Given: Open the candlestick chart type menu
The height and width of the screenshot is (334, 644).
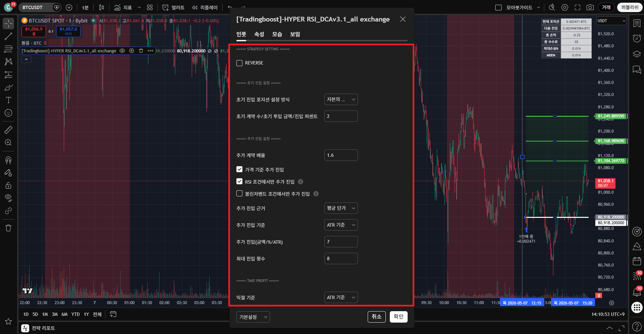Looking at the screenshot, I should pyautogui.click(x=102, y=7).
